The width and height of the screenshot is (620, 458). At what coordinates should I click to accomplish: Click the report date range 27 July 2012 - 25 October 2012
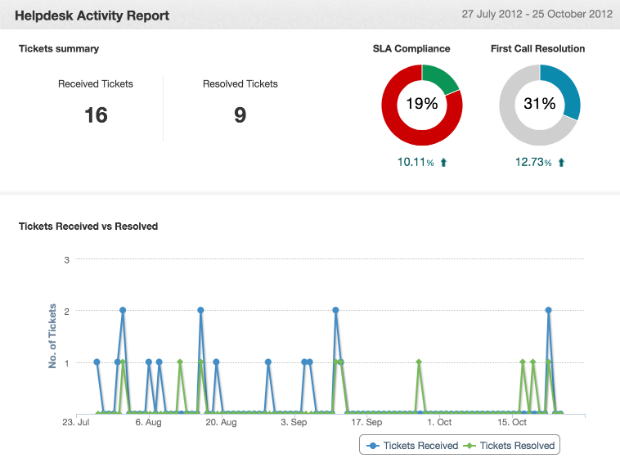click(537, 15)
